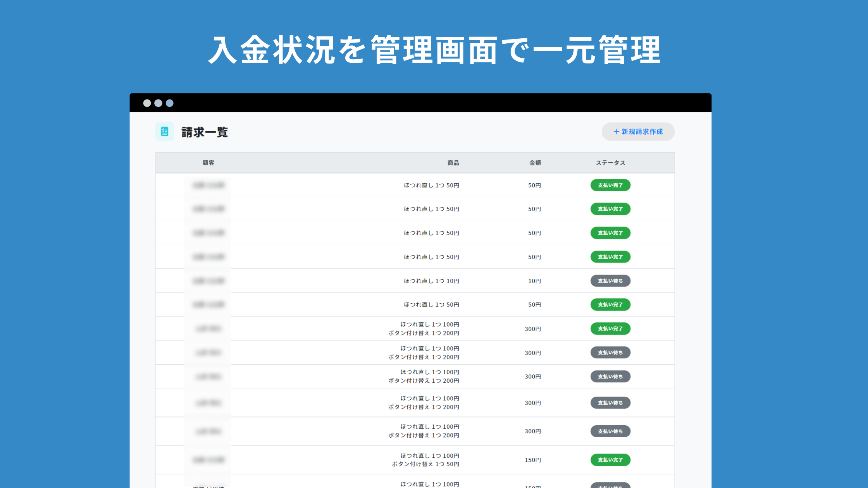The width and height of the screenshot is (868, 488).
Task: Click the 請求一覧 page heading
Action: 205,132
